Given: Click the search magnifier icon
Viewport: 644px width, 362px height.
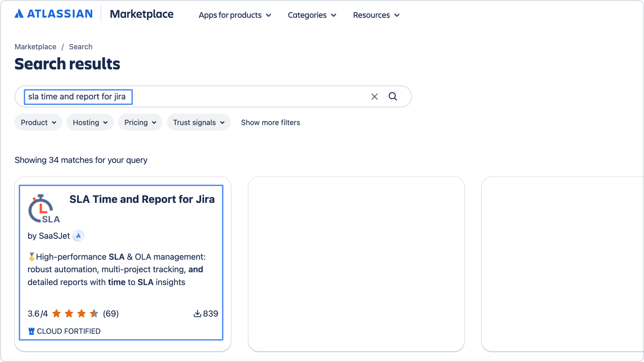Looking at the screenshot, I should coord(392,96).
